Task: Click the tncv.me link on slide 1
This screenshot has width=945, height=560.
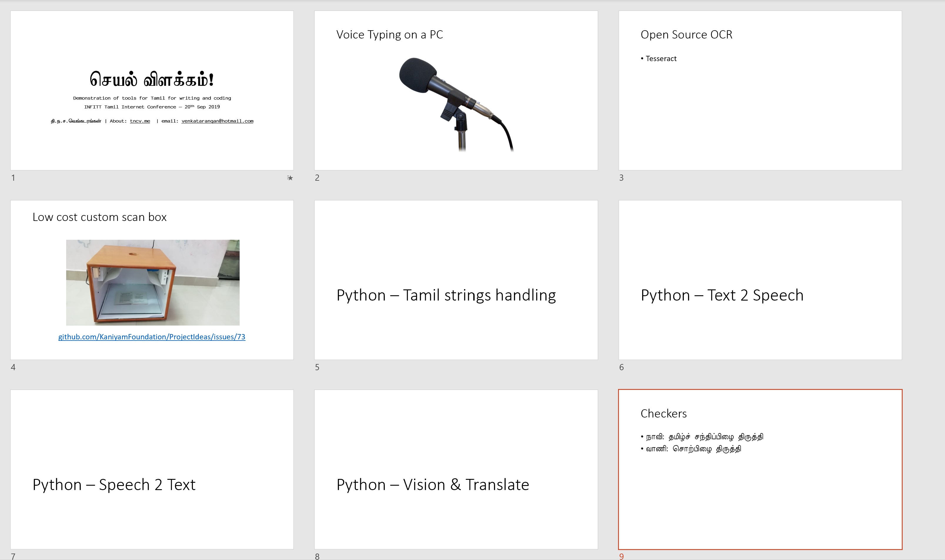Action: 140,121
